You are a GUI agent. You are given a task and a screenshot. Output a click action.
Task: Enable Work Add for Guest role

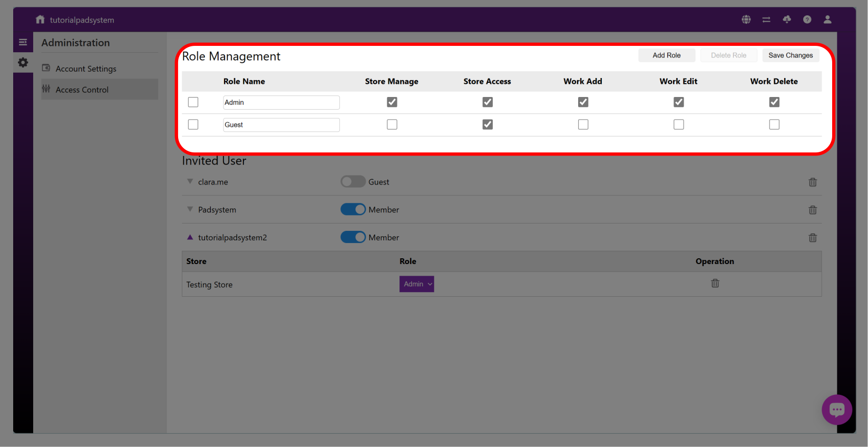(583, 124)
